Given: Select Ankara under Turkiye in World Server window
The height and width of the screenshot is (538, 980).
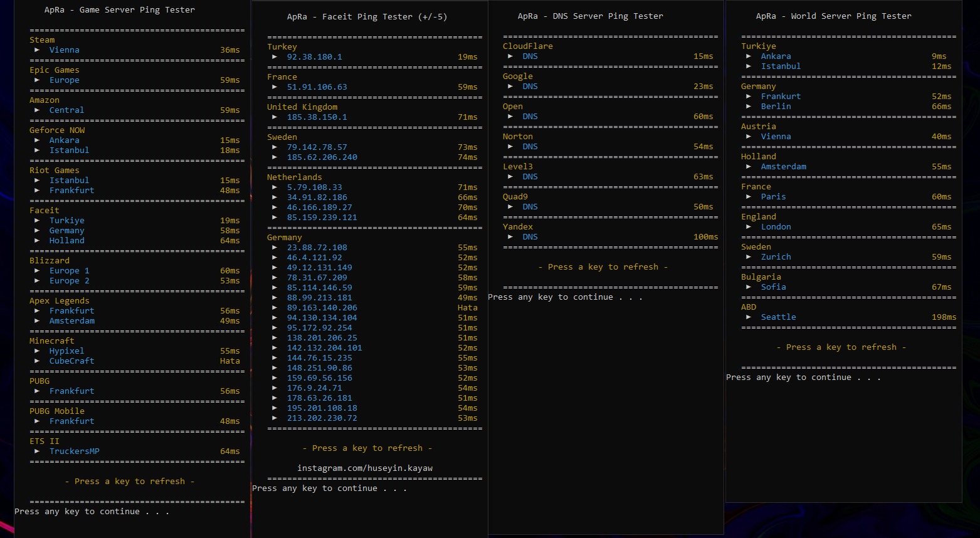Looking at the screenshot, I should tap(776, 56).
